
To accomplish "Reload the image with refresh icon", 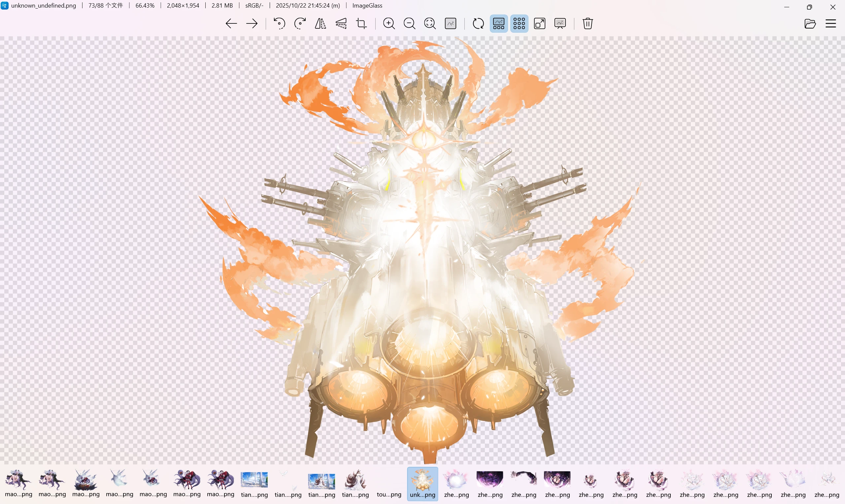I will pyautogui.click(x=478, y=23).
